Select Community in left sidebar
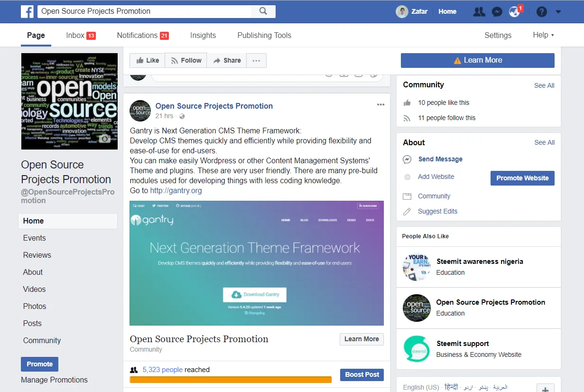This screenshot has width=584, height=392. click(x=42, y=341)
